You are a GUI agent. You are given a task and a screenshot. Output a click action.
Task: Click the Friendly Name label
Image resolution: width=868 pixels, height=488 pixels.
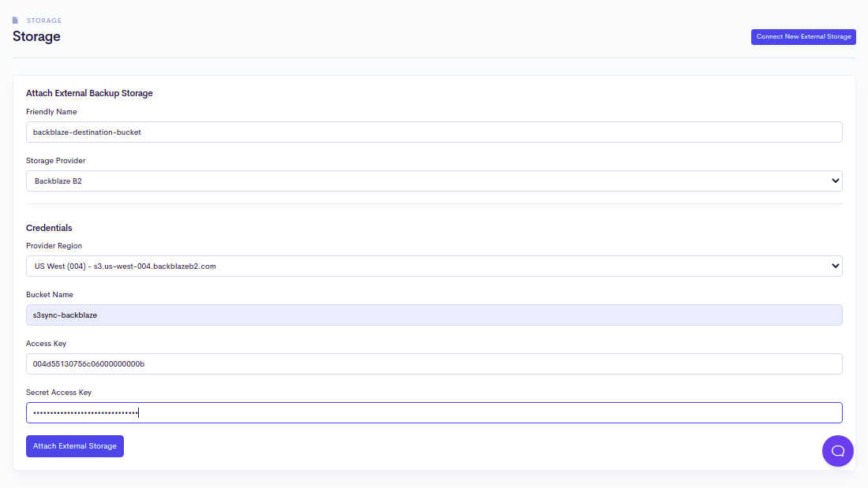click(x=51, y=112)
